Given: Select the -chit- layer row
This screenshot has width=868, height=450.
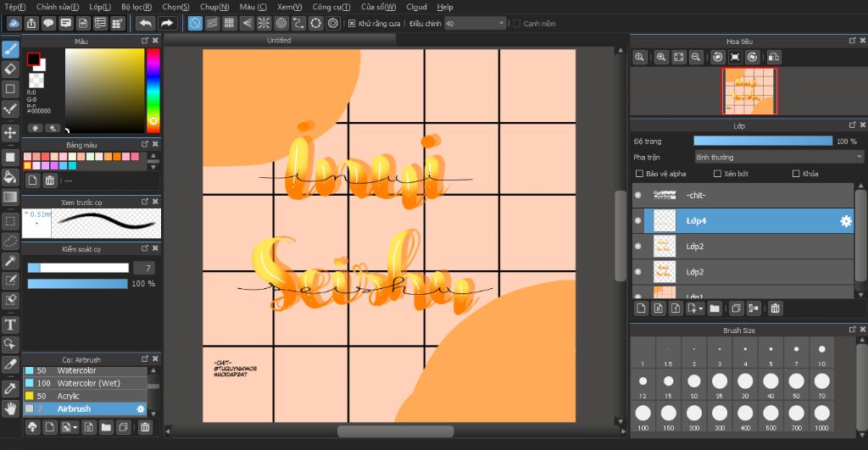Looking at the screenshot, I should [743, 196].
